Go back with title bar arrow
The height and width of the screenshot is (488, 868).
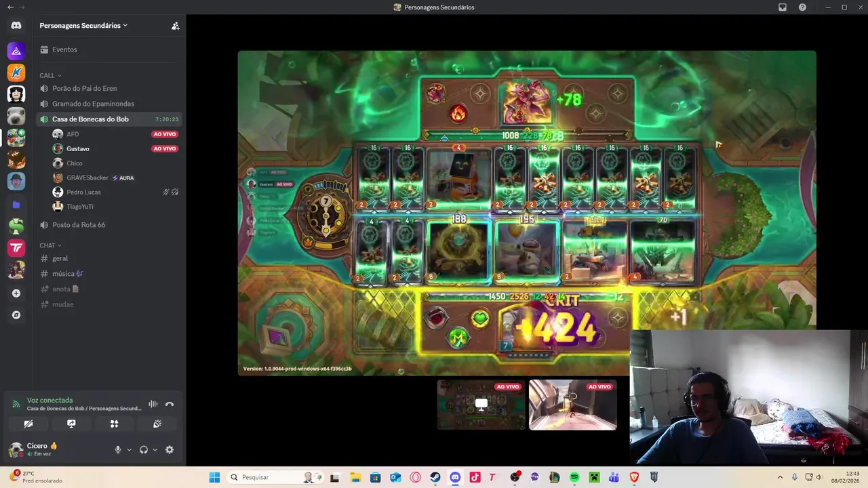10,7
